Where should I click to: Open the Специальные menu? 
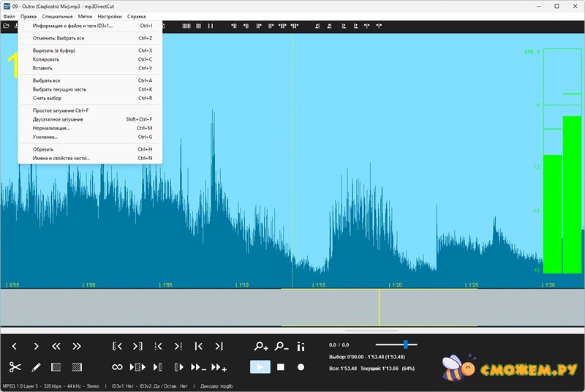57,16
